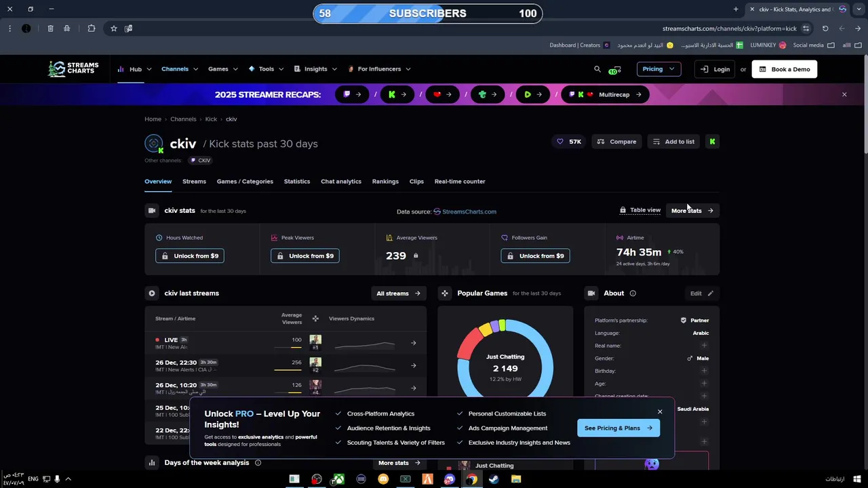The height and width of the screenshot is (488, 868).
Task: Reload the page in browser toolbar
Action: click(825, 28)
